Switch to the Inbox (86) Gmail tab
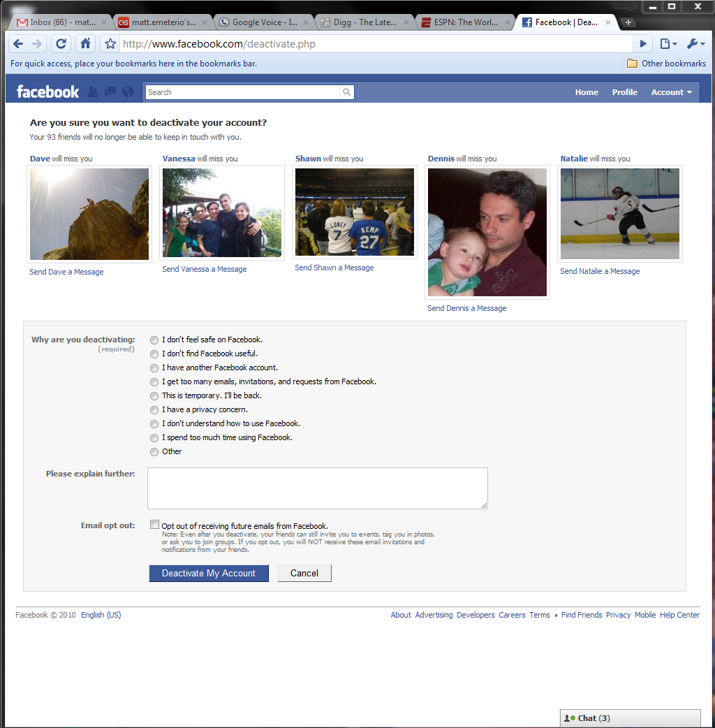This screenshot has height=728, width=715. tap(60, 22)
